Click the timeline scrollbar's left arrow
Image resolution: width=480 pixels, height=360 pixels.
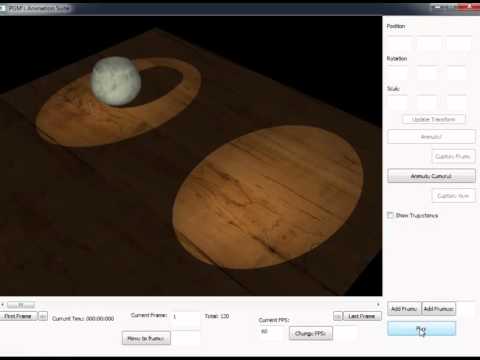pyautogui.click(x=2, y=305)
